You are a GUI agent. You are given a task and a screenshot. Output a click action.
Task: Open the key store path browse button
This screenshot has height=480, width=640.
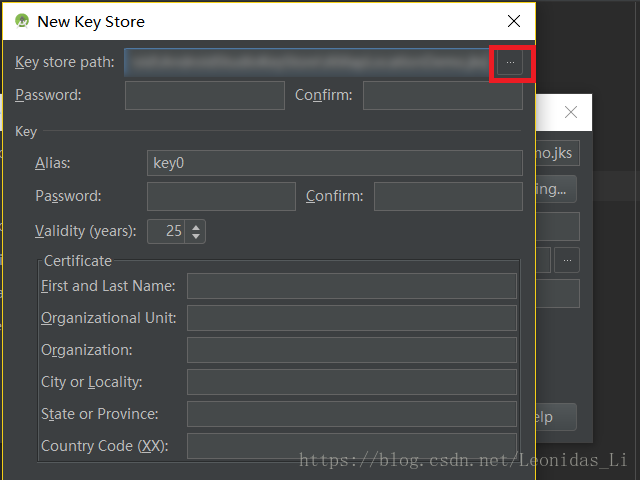point(510,62)
